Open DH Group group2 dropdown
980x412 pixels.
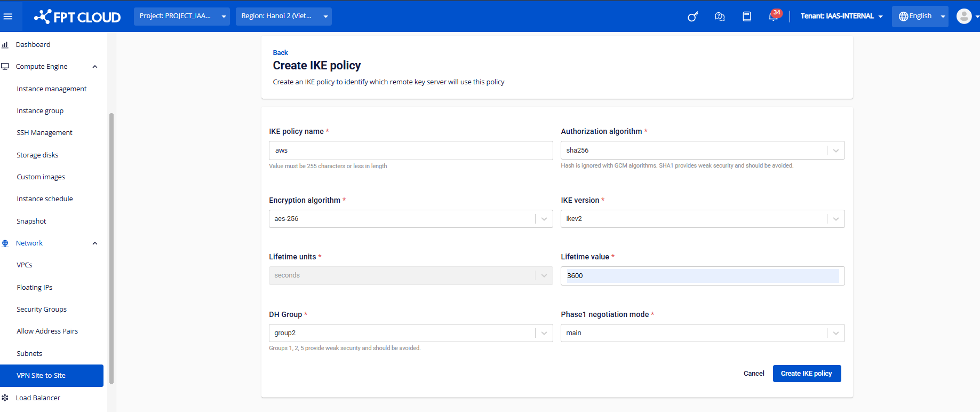click(x=411, y=333)
